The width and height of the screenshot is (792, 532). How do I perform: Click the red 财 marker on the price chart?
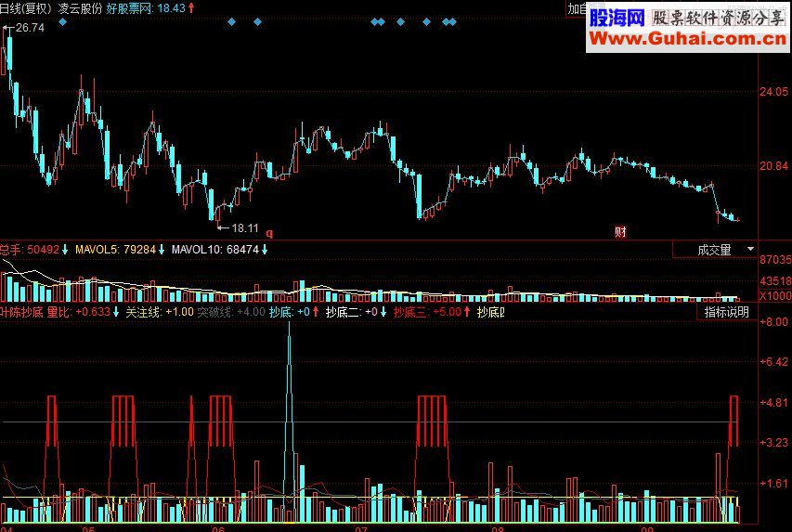620,231
